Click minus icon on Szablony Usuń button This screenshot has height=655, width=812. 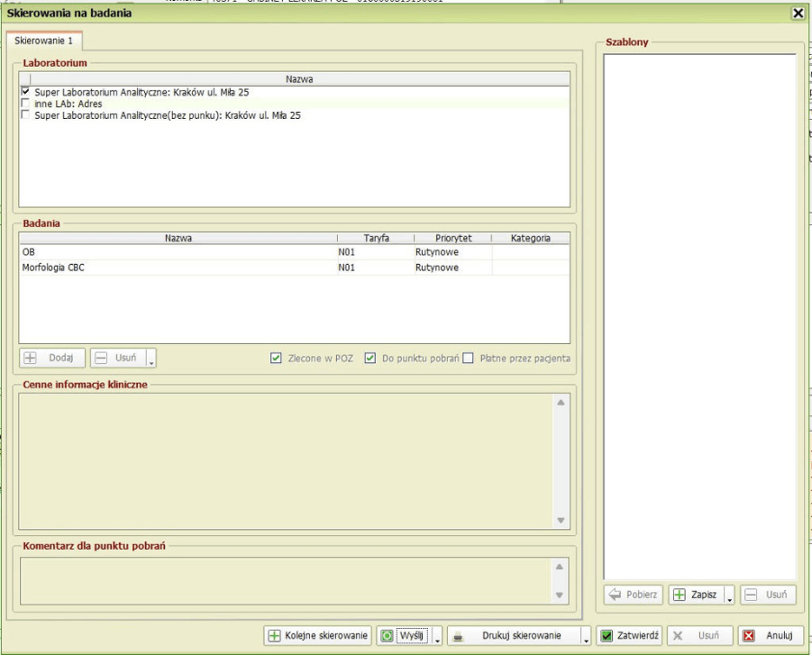click(x=751, y=595)
